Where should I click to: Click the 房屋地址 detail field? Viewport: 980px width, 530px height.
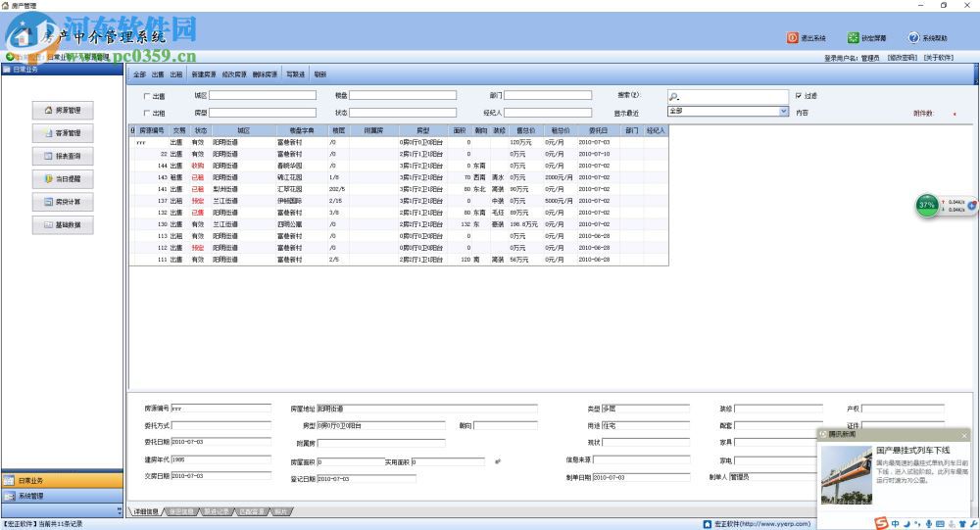tap(427, 409)
